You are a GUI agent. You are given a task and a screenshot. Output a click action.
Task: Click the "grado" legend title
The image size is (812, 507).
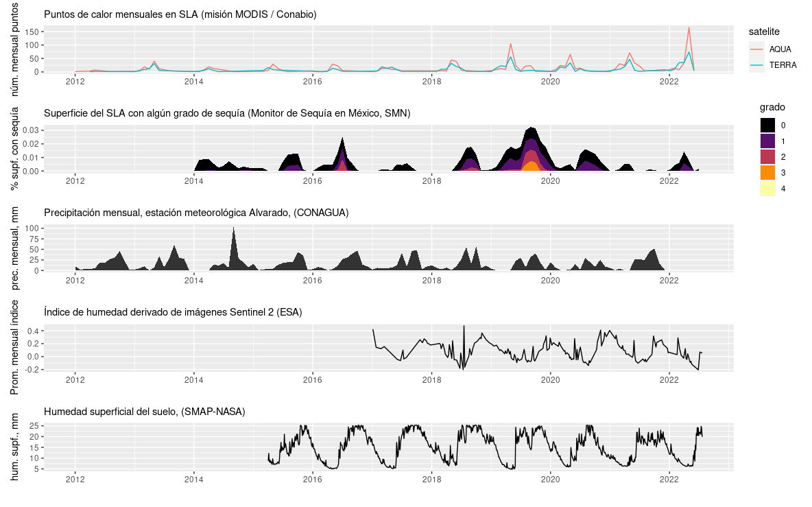pyautogui.click(x=772, y=107)
